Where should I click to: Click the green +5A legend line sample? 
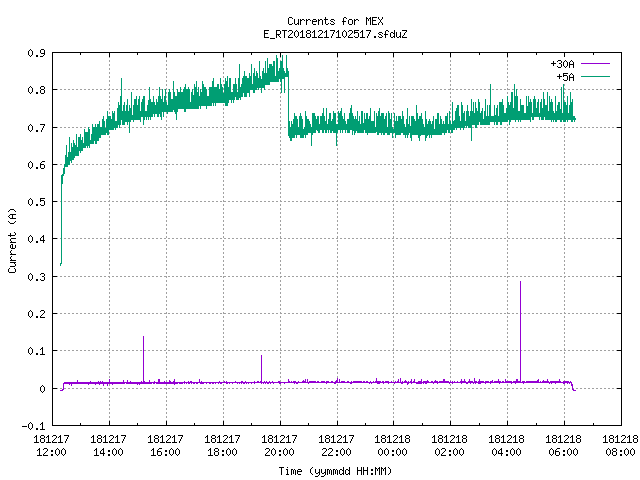pos(595,76)
